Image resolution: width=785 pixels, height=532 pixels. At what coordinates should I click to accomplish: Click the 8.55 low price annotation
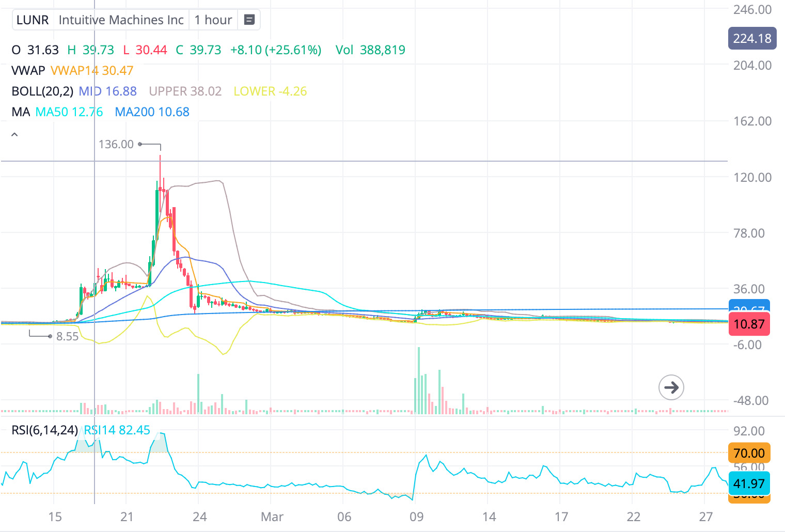[67, 336]
